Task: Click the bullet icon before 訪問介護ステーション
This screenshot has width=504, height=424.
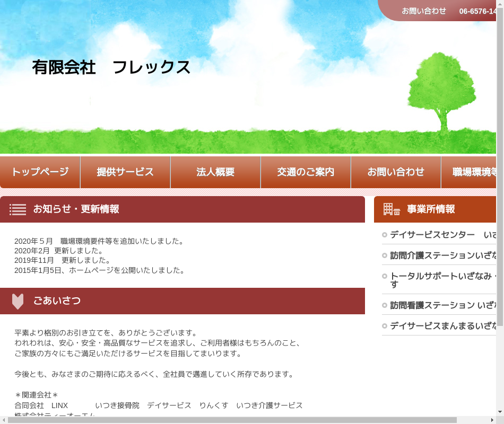Action: pos(385,255)
